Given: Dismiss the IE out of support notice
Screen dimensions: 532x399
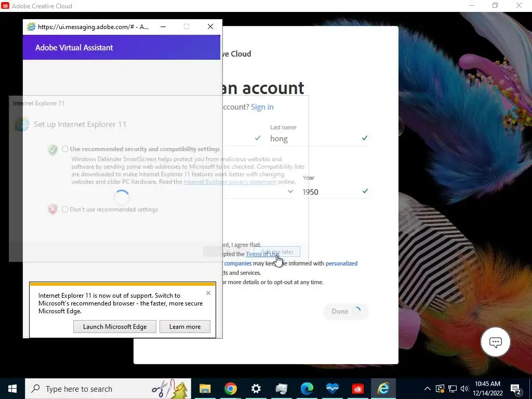Looking at the screenshot, I should [x=208, y=293].
